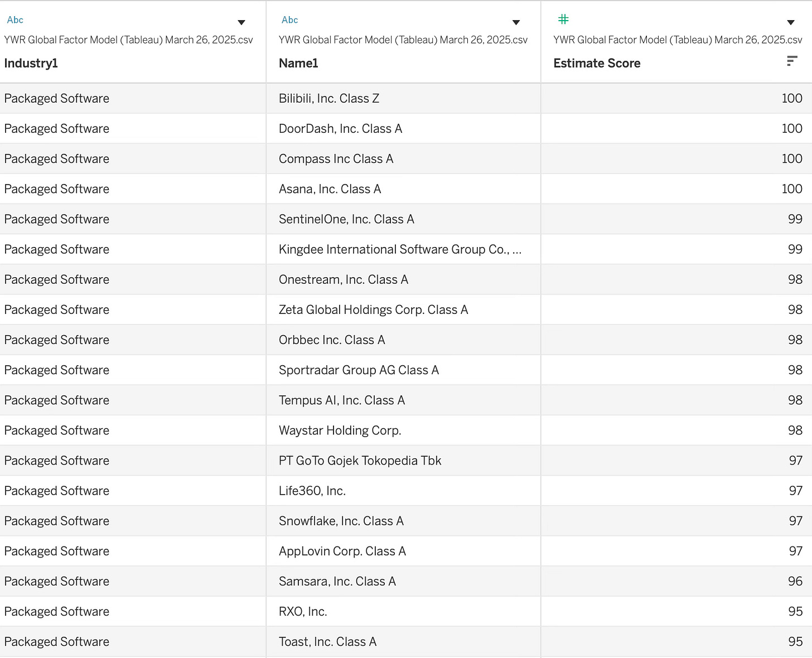Click the source file name above Estimate Score
The image size is (812, 658).
[678, 40]
